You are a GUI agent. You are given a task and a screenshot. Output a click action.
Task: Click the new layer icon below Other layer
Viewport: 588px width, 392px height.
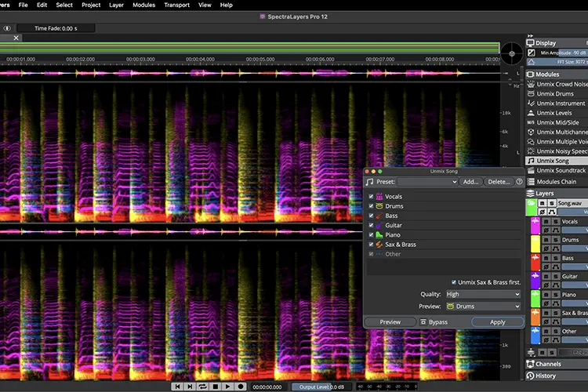click(x=531, y=352)
